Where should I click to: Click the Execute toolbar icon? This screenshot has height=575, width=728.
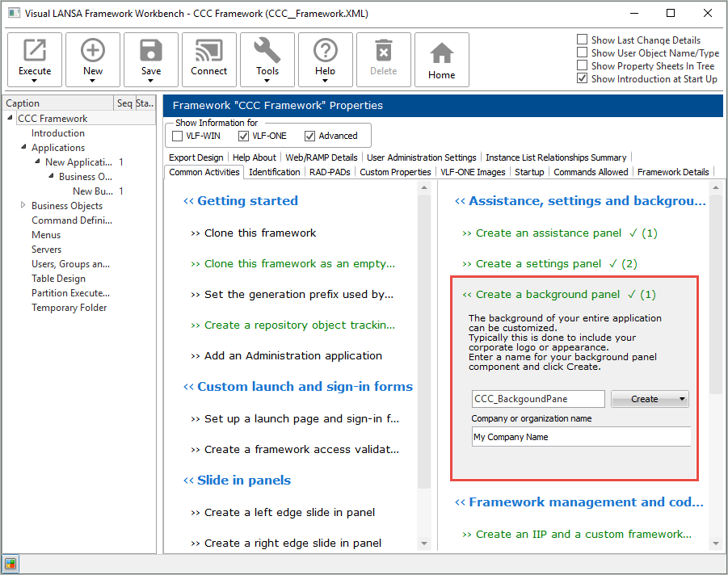(x=35, y=52)
